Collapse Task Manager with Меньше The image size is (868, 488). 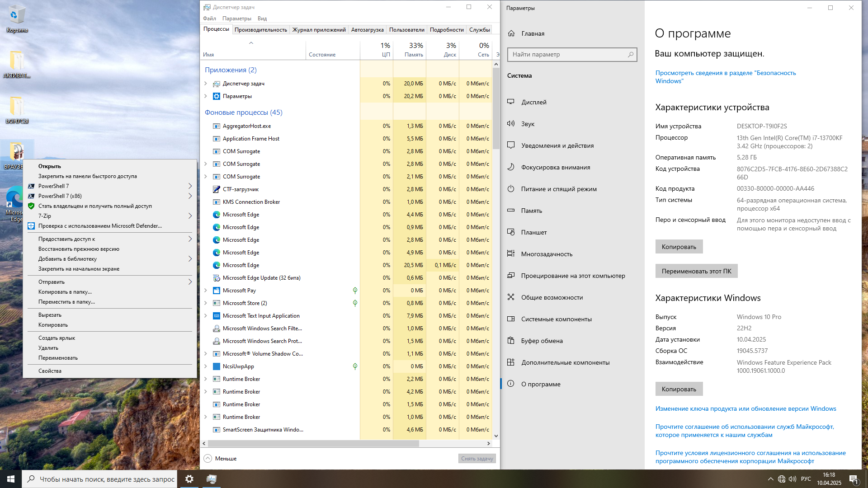tap(220, 458)
